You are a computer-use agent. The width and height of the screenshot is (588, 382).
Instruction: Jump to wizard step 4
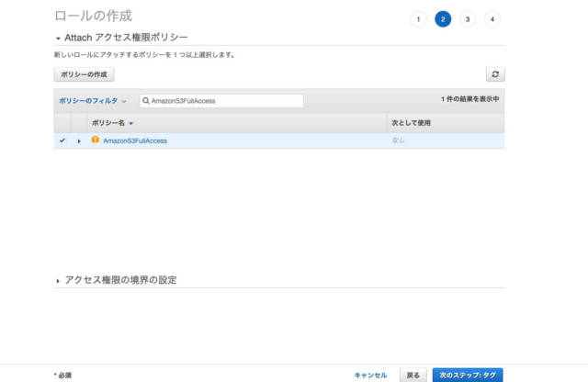[492, 19]
